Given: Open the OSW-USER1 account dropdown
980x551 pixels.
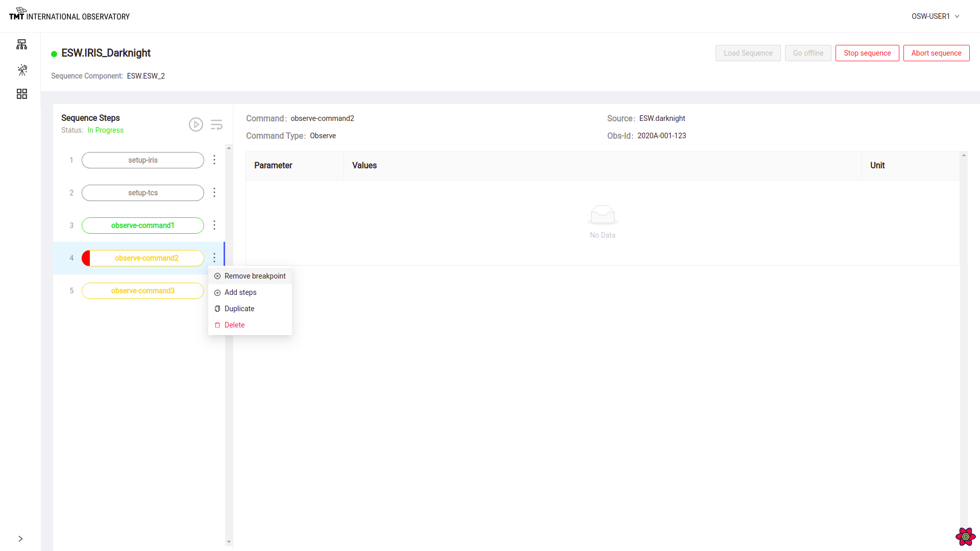Looking at the screenshot, I should click(936, 16).
